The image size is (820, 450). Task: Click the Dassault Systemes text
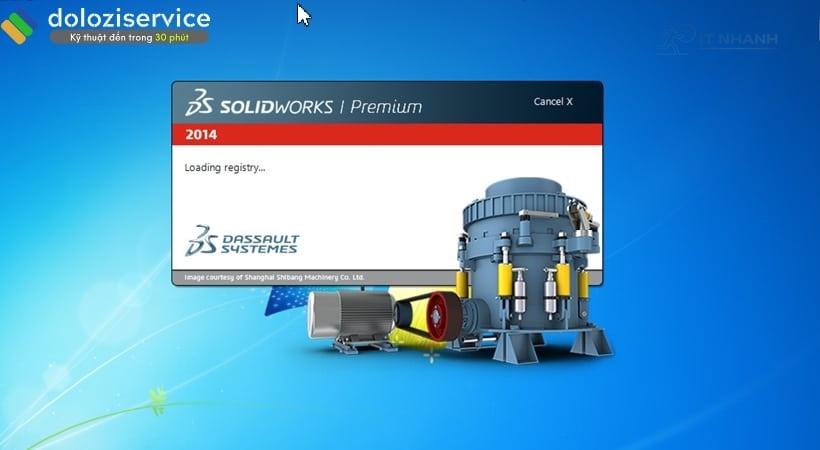258,244
